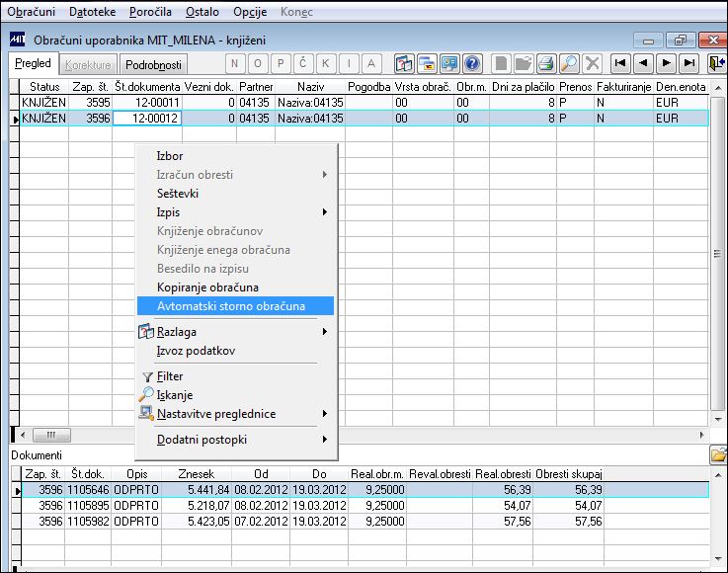Click the horizontal scrollbar thumb of grid
Image resolution: width=728 pixels, height=573 pixels.
click(51, 435)
